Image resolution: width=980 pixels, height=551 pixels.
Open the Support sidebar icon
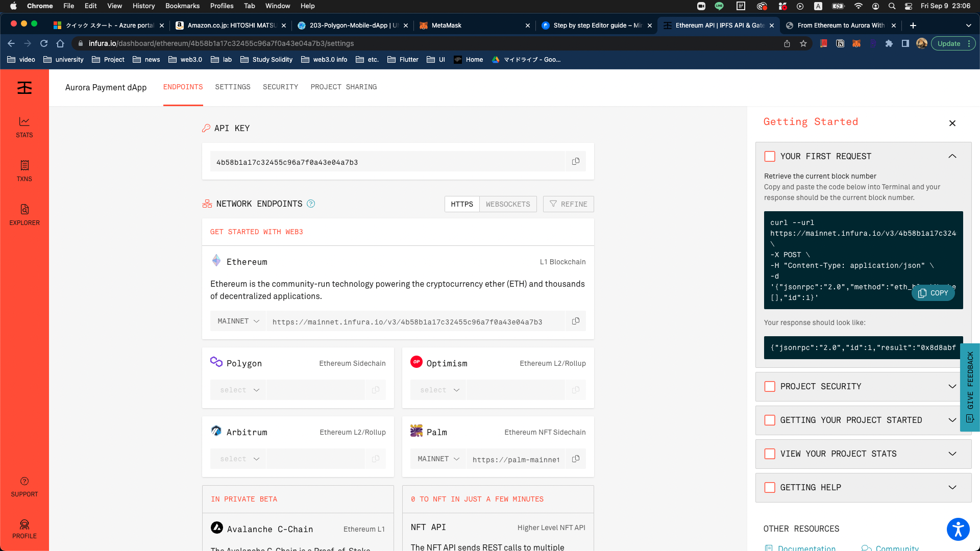pyautogui.click(x=24, y=487)
